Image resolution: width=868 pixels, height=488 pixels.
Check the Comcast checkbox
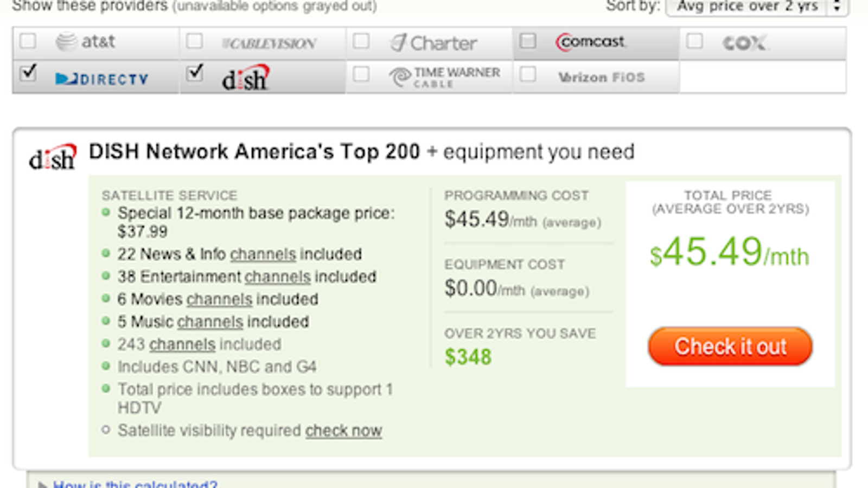click(528, 41)
